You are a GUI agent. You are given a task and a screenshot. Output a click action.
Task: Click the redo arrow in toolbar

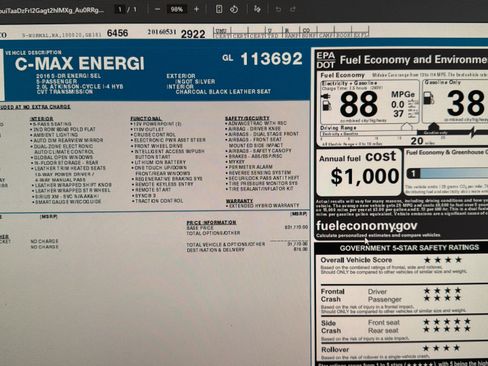(x=292, y=9)
